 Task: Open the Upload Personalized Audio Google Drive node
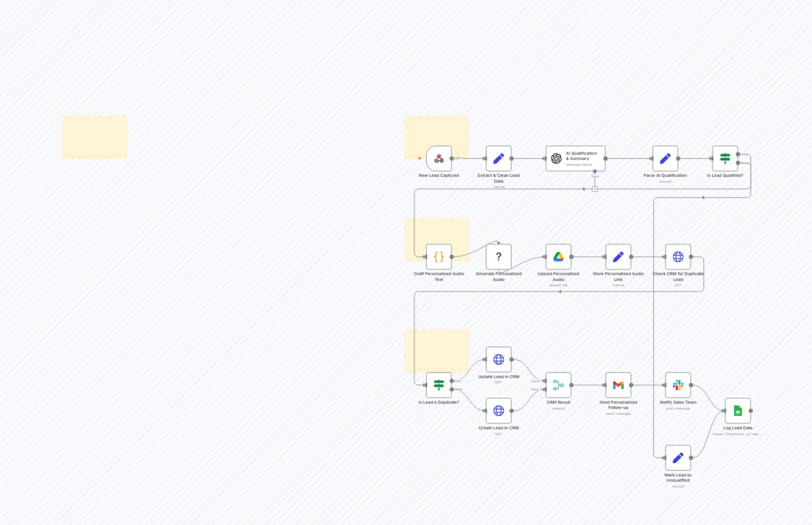click(559, 257)
